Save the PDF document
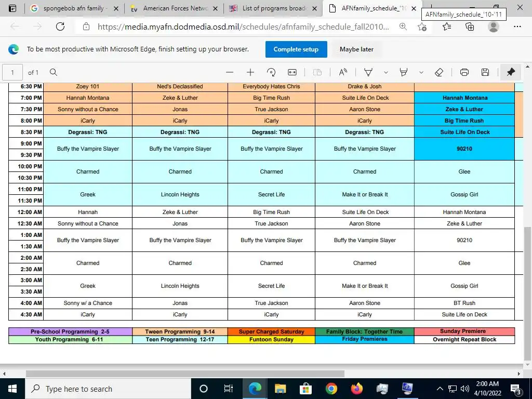Viewport: 532px width, 399px height. (485, 72)
